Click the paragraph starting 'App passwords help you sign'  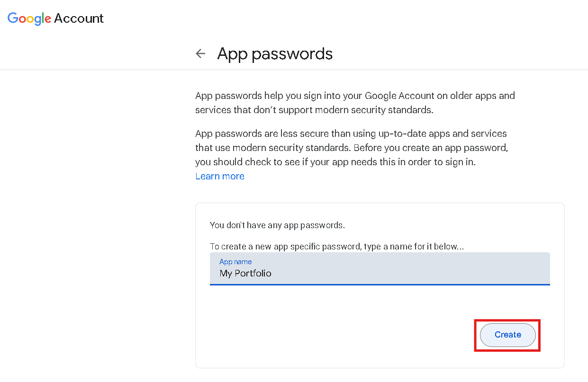[354, 103]
